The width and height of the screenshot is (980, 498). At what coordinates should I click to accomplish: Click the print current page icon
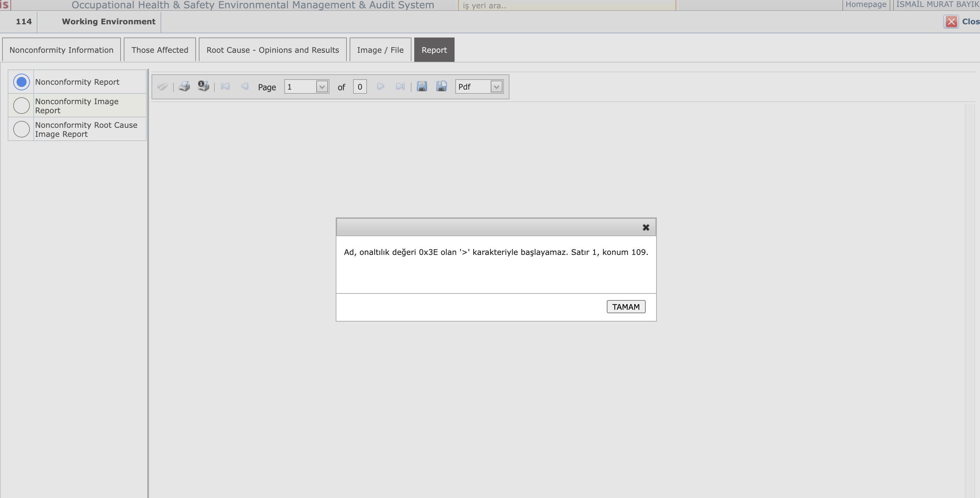pos(204,86)
